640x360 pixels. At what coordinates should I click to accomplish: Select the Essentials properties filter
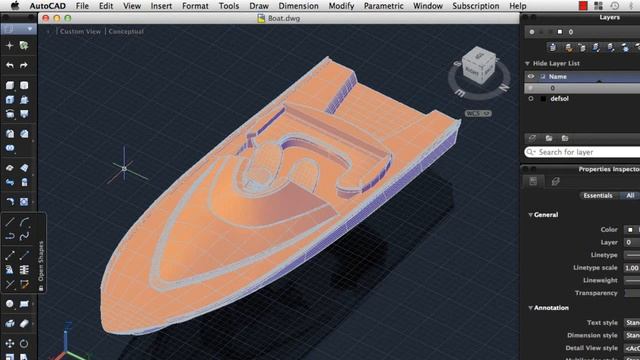[x=598, y=196]
